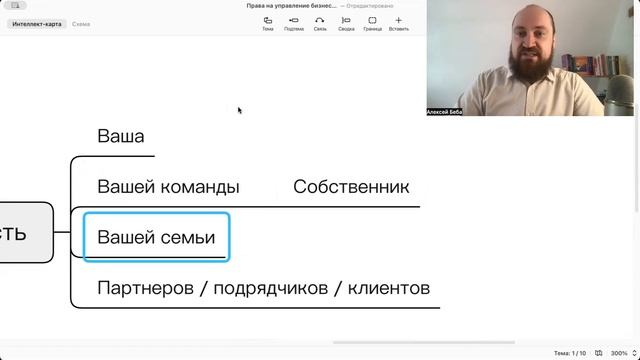Click the document title 'Права на управление бизнес...'

(x=291, y=6)
